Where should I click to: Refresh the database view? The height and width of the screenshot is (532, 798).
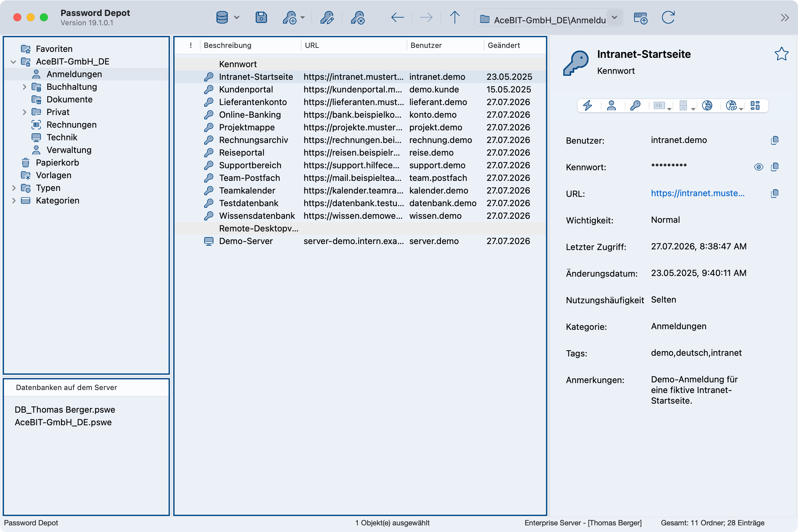point(668,17)
